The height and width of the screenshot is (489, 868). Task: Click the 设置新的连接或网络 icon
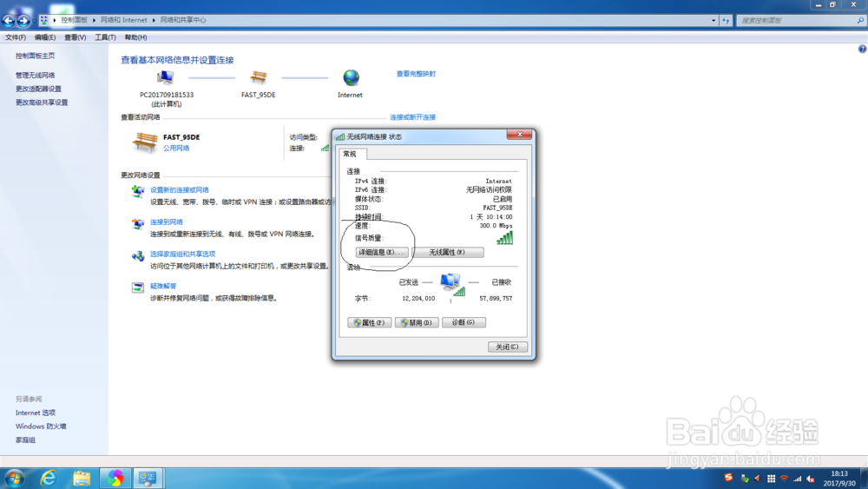click(138, 192)
